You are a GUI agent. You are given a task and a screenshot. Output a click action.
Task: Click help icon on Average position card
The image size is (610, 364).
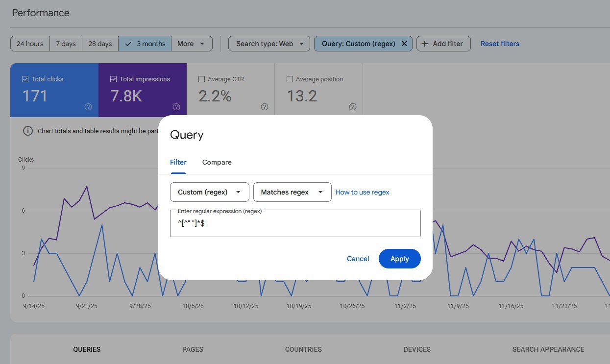tap(353, 107)
